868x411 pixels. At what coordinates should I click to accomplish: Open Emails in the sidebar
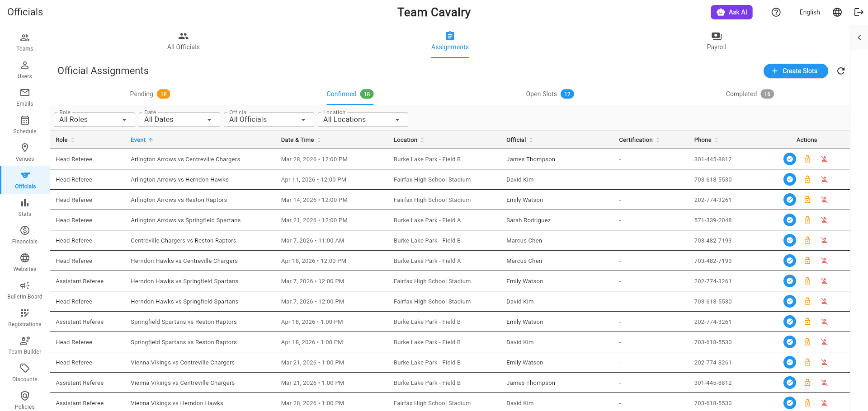pyautogui.click(x=25, y=98)
